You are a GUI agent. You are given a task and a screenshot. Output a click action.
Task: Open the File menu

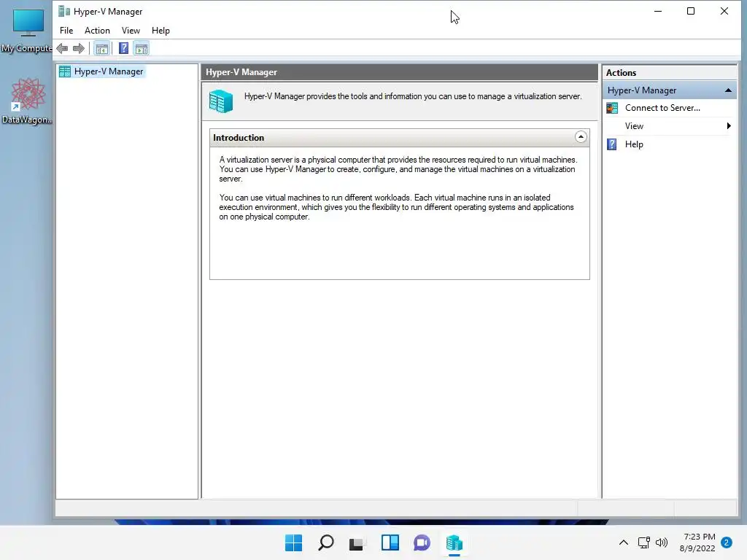coord(66,31)
